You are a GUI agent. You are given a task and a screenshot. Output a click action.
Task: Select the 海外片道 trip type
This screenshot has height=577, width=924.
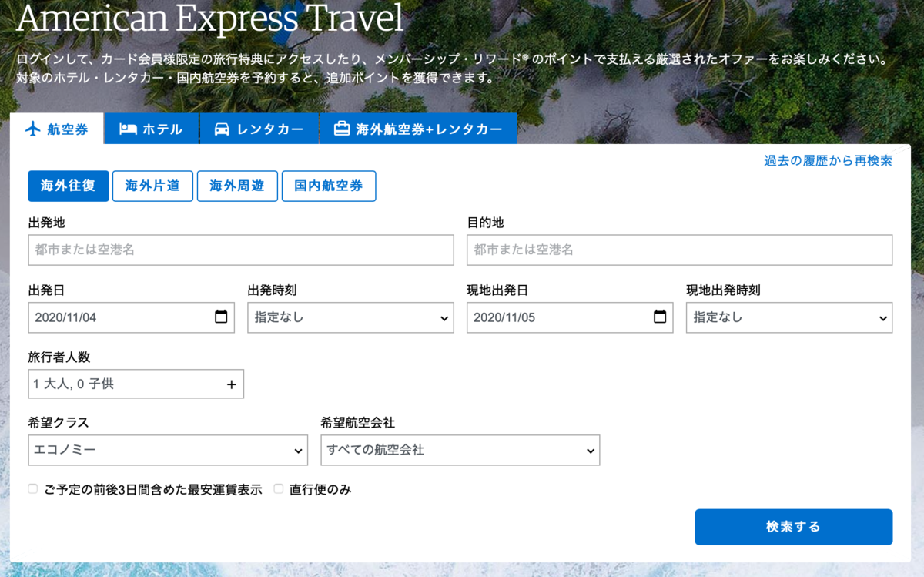(152, 186)
